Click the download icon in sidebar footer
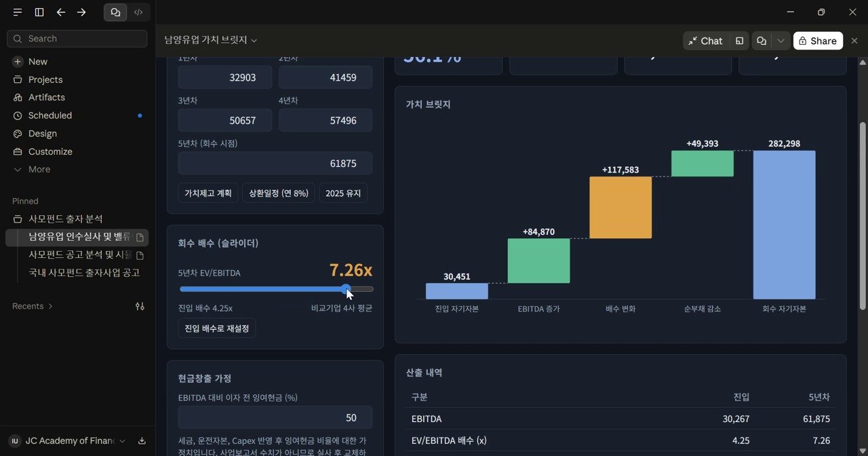The height and width of the screenshot is (456, 868). (x=142, y=441)
